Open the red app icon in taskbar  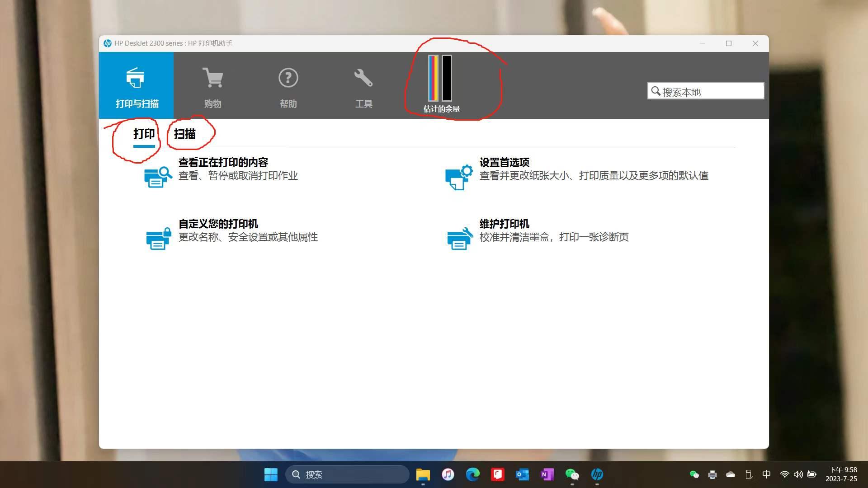(498, 474)
